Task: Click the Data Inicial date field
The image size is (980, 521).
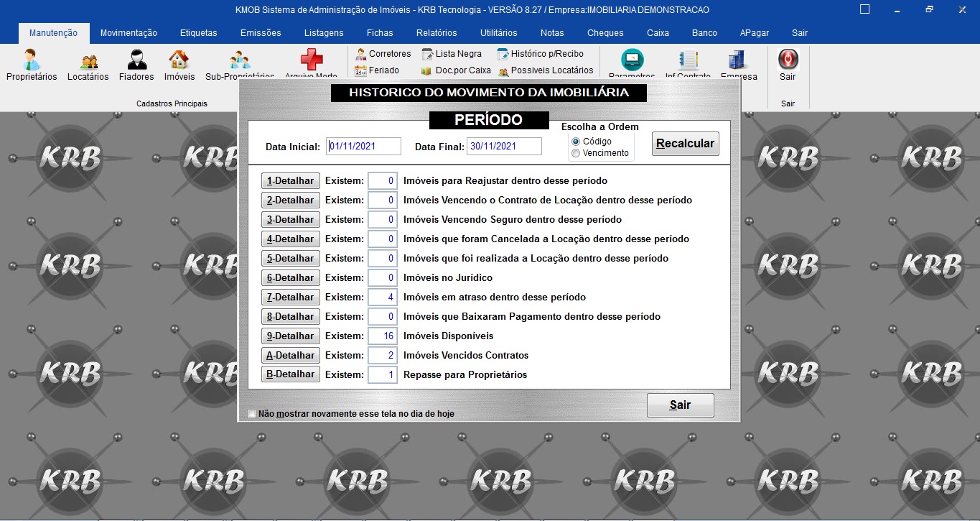Action: (363, 147)
